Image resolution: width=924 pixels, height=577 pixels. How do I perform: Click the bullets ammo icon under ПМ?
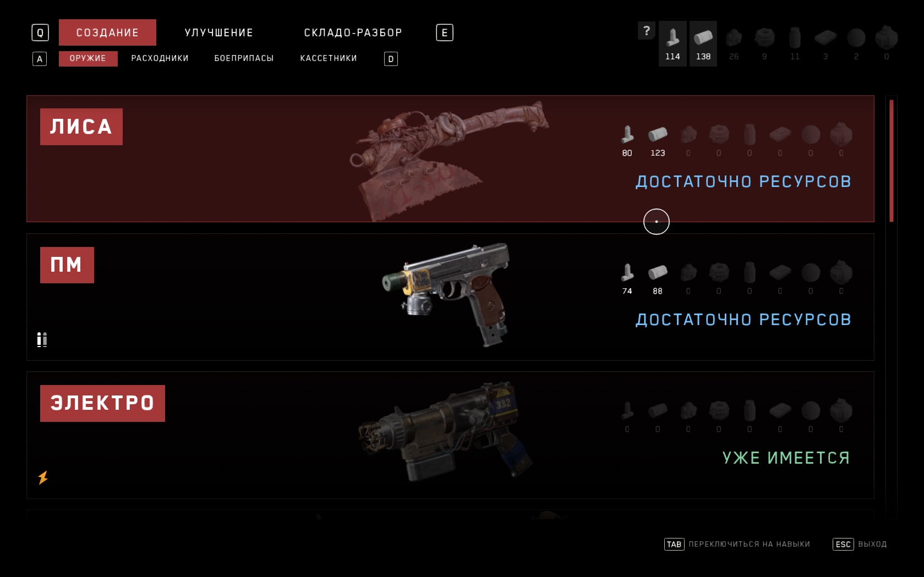tap(42, 340)
